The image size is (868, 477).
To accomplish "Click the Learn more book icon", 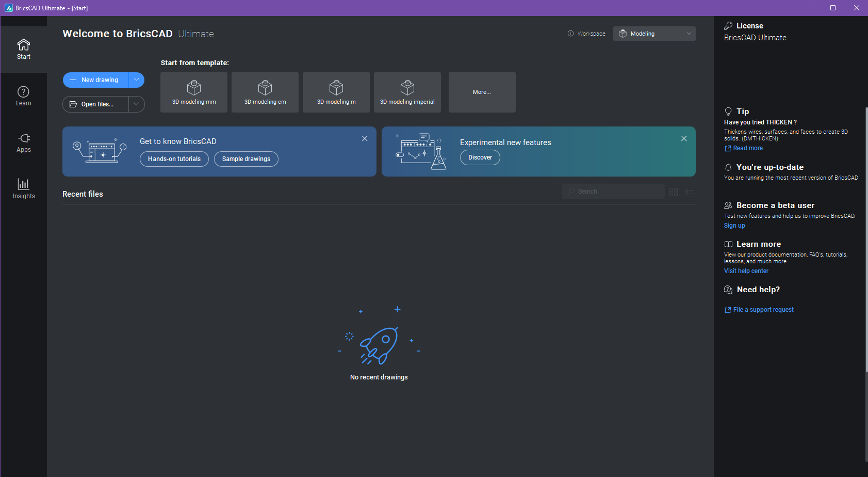I will pos(728,244).
